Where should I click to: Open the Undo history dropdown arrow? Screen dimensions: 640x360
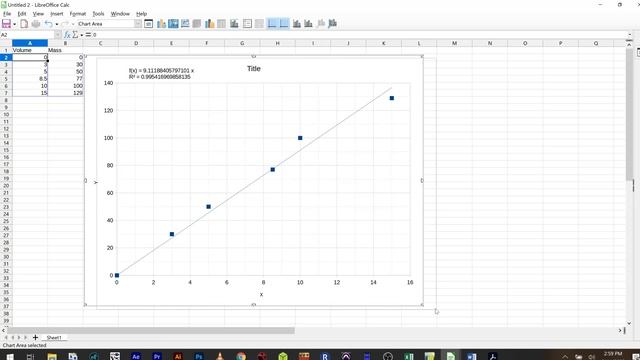(57, 24)
